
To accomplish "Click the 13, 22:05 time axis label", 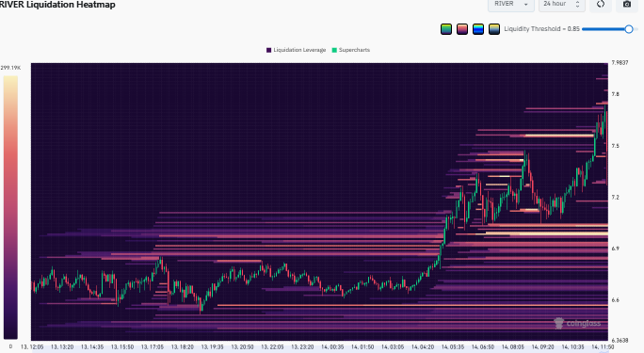I will pyautogui.click(x=272, y=346).
